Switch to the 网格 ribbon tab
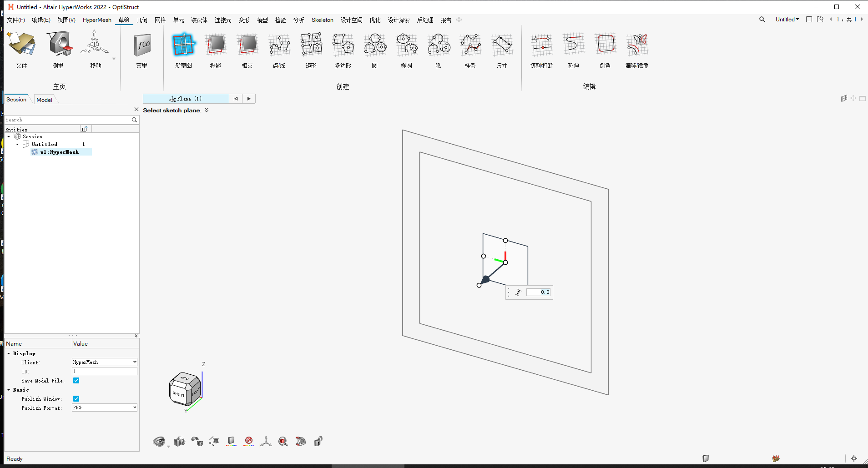The height and width of the screenshot is (468, 868). (160, 20)
